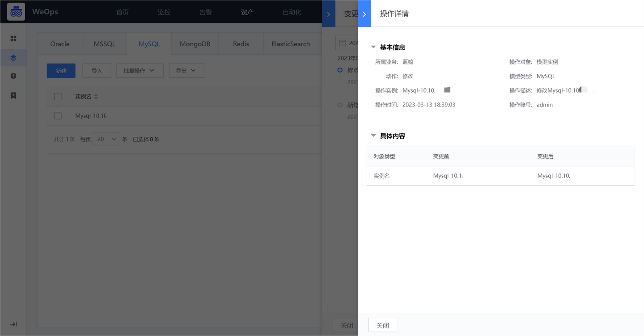
Task: Switch to the ElasticSearch tab
Action: [x=291, y=44]
